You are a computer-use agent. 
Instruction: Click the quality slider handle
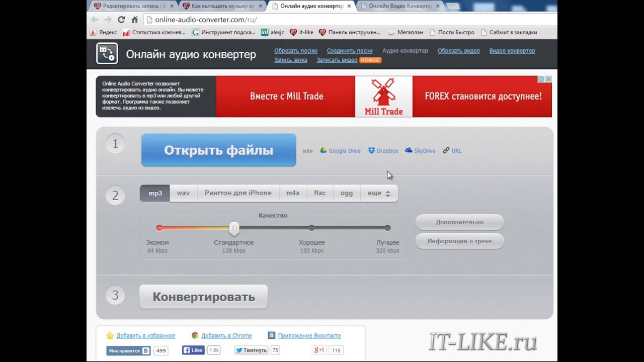234,229
